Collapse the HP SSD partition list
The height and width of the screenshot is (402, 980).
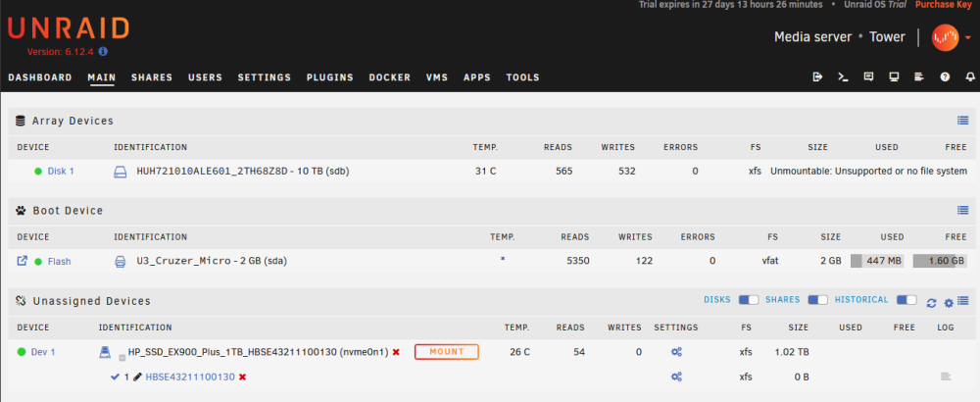122,357
